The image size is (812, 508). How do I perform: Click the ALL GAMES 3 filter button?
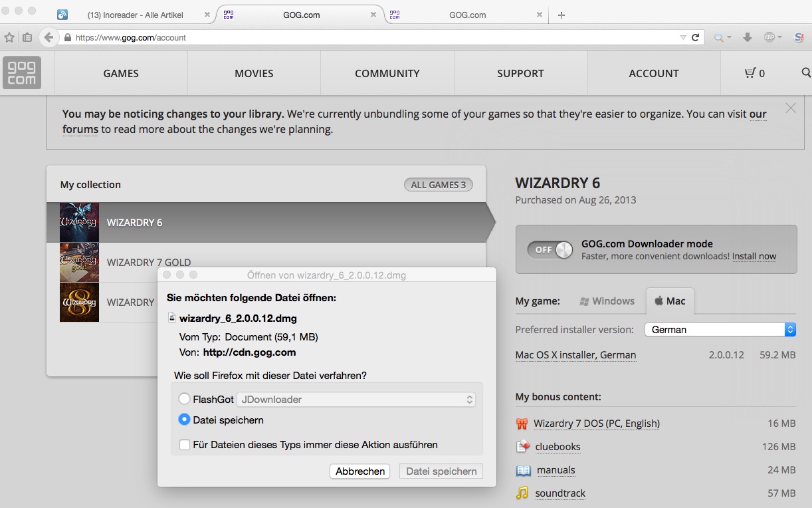[x=438, y=185]
